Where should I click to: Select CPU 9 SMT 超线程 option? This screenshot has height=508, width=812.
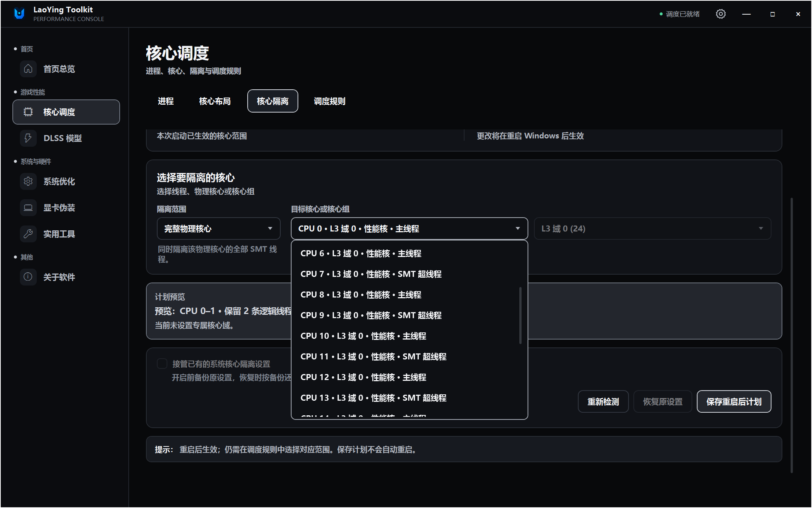click(x=405, y=315)
